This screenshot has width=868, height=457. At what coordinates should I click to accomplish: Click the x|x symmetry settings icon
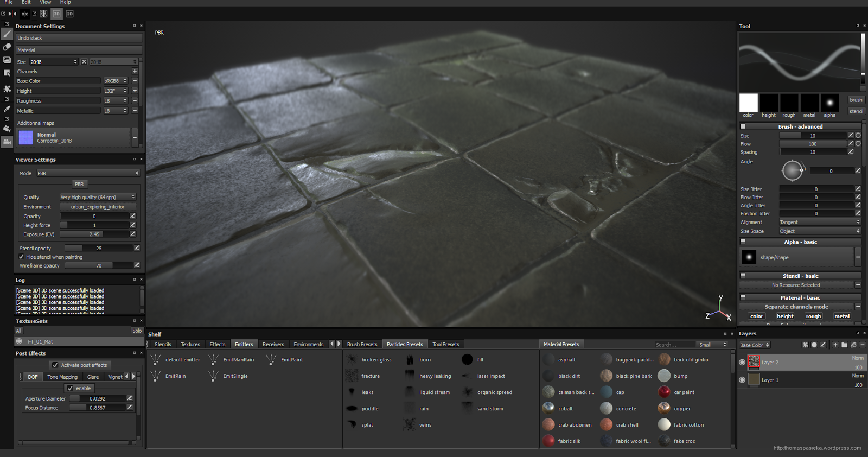coord(24,14)
